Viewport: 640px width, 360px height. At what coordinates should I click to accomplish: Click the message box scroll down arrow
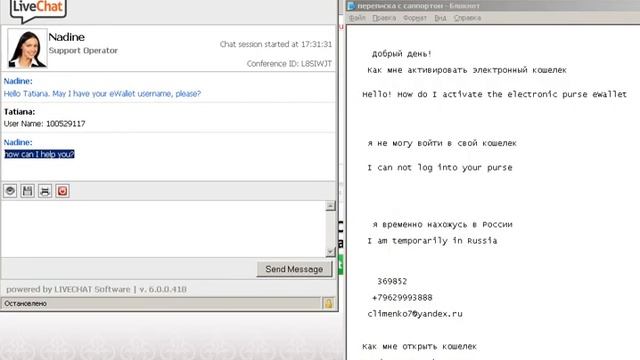[x=331, y=252]
